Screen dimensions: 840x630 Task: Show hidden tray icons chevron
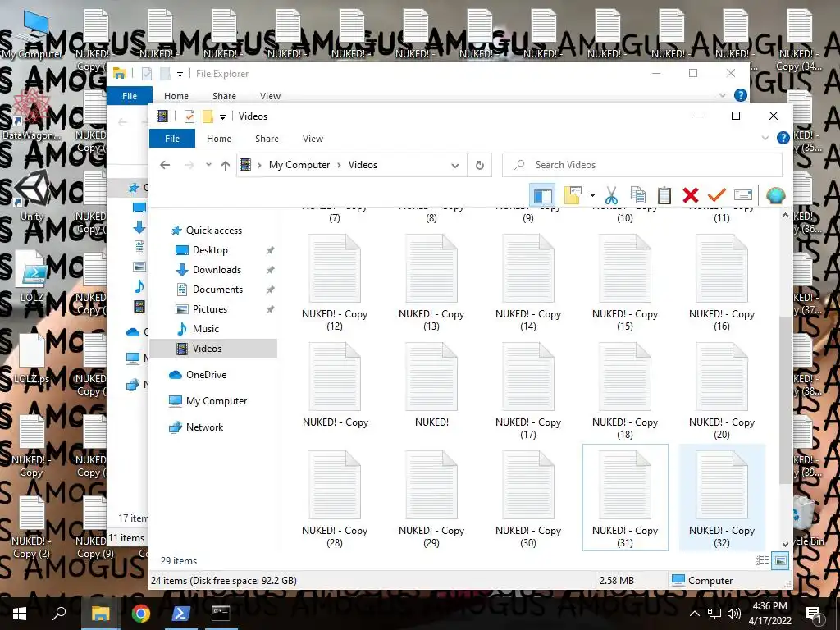694,614
